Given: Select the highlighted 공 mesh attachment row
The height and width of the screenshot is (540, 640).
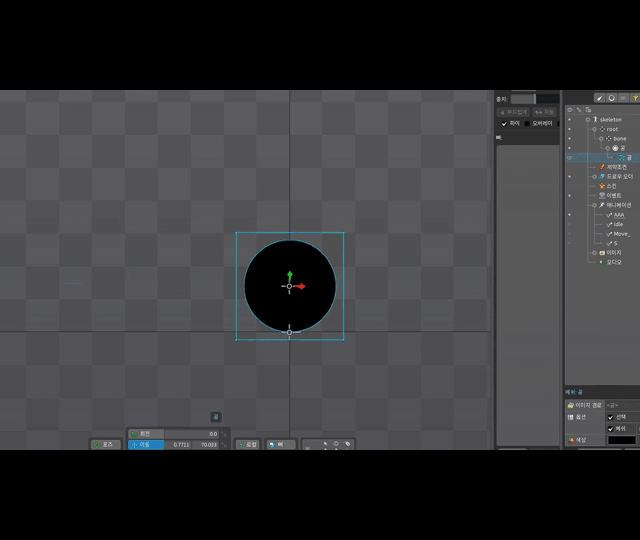Looking at the screenshot, I should (602, 158).
